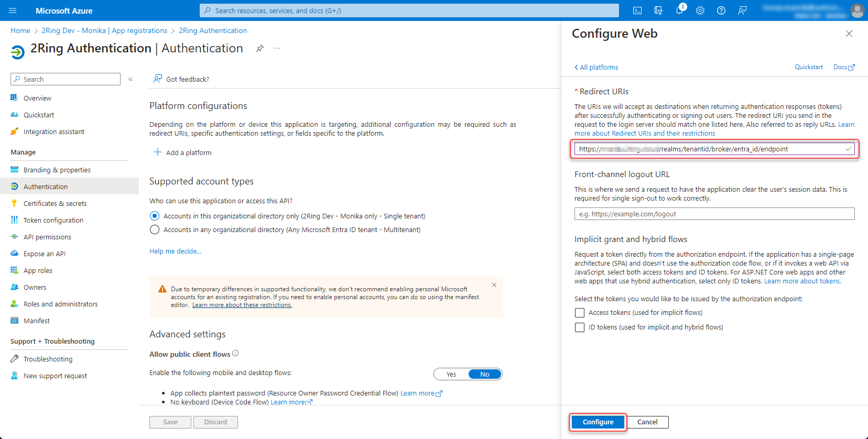Open the Cloud Shell icon in top bar

pyautogui.click(x=637, y=10)
